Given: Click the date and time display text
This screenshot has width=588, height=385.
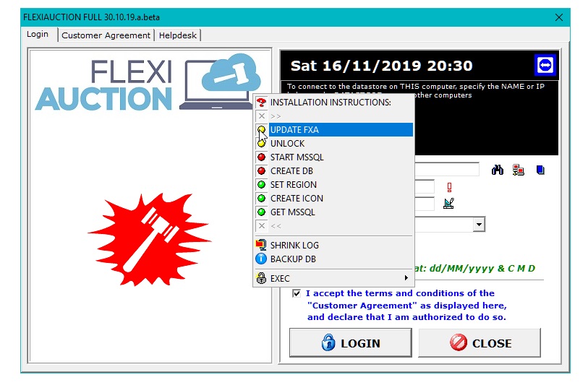Looking at the screenshot, I should pos(381,66).
